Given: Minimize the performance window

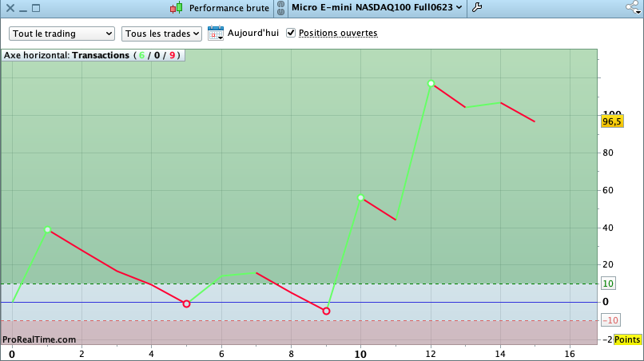Looking at the screenshot, I should (23, 10).
